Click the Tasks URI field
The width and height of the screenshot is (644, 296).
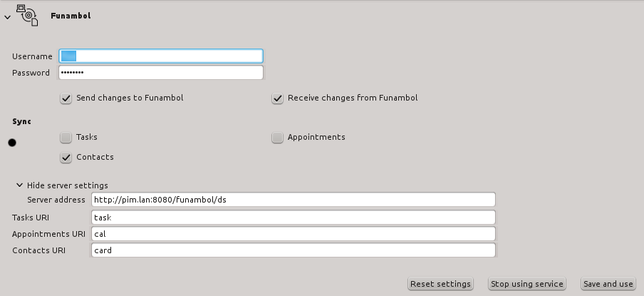pos(294,217)
